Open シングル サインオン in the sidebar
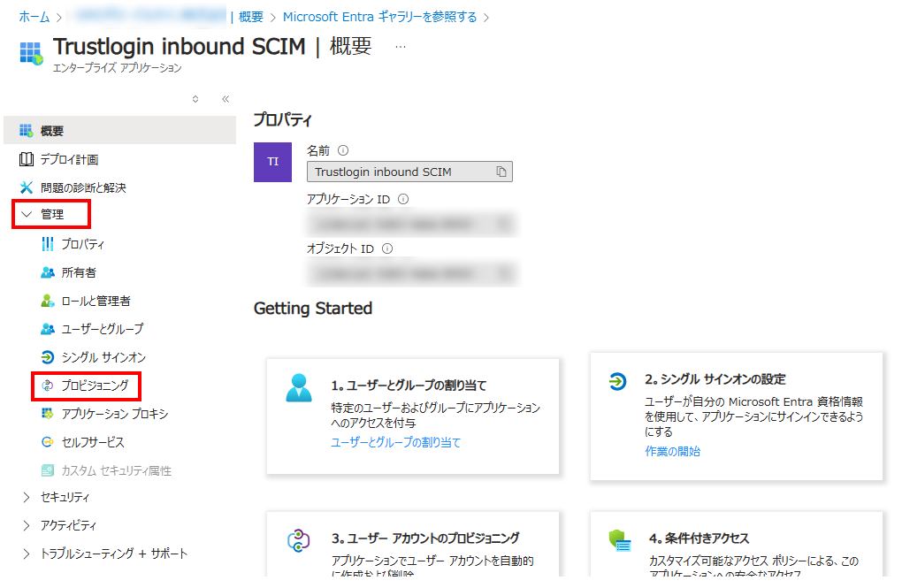This screenshot has width=902, height=588. 103,357
